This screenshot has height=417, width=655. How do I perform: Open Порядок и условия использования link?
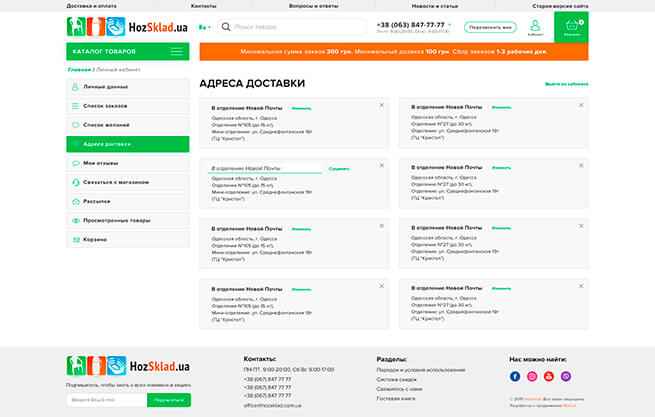pyautogui.click(x=421, y=370)
